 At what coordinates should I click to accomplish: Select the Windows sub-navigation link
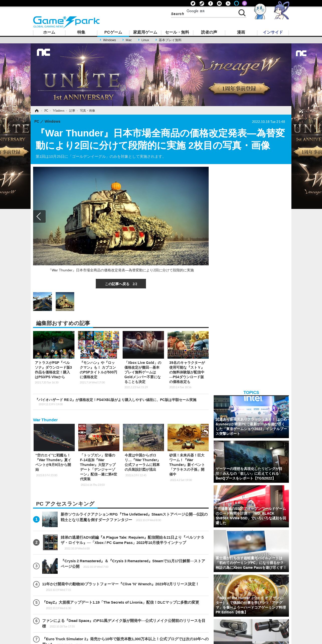pyautogui.click(x=109, y=40)
